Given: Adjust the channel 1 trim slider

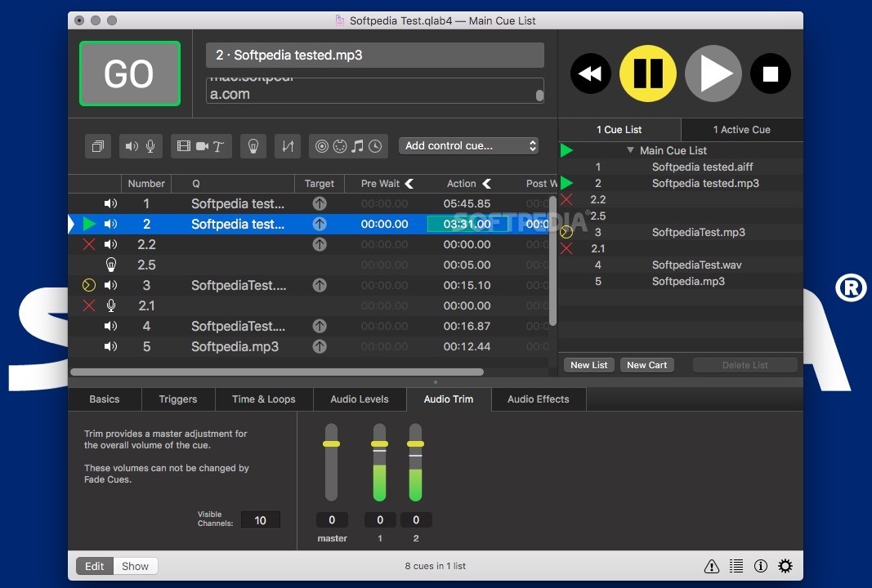Looking at the screenshot, I should [x=380, y=444].
